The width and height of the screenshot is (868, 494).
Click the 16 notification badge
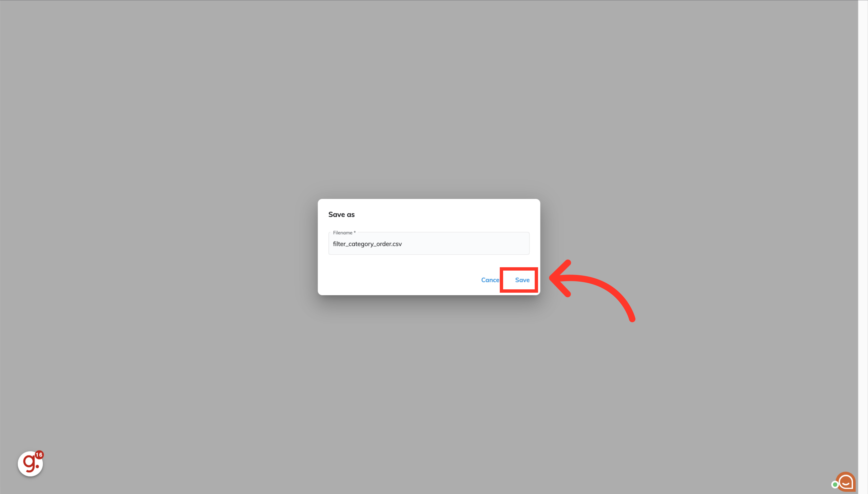pos(39,455)
